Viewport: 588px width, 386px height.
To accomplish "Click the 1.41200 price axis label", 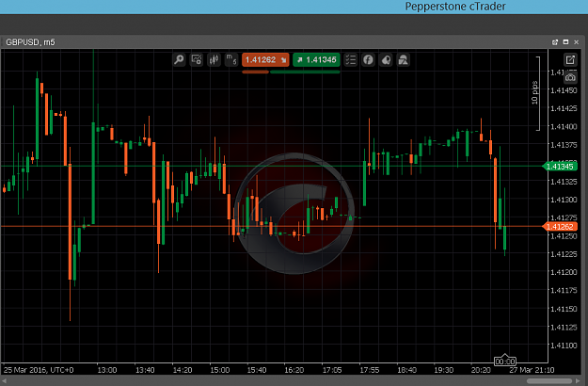I will [564, 272].
